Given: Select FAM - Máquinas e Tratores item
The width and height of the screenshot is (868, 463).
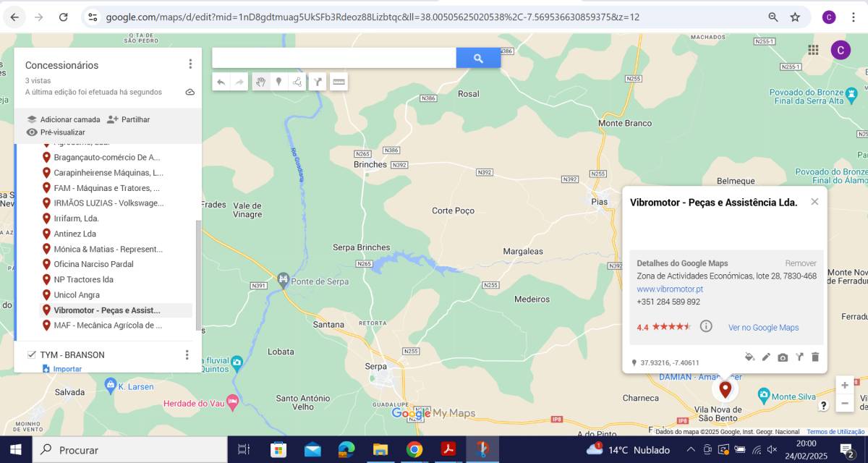Looking at the screenshot, I should [116, 188].
